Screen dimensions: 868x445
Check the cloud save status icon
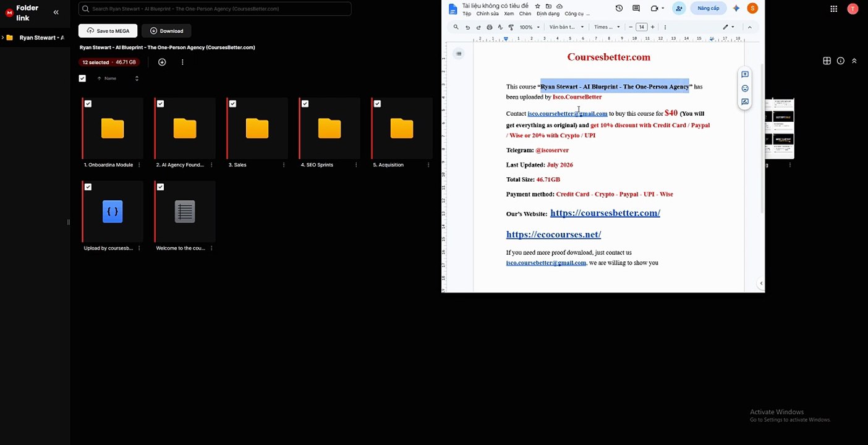[560, 6]
